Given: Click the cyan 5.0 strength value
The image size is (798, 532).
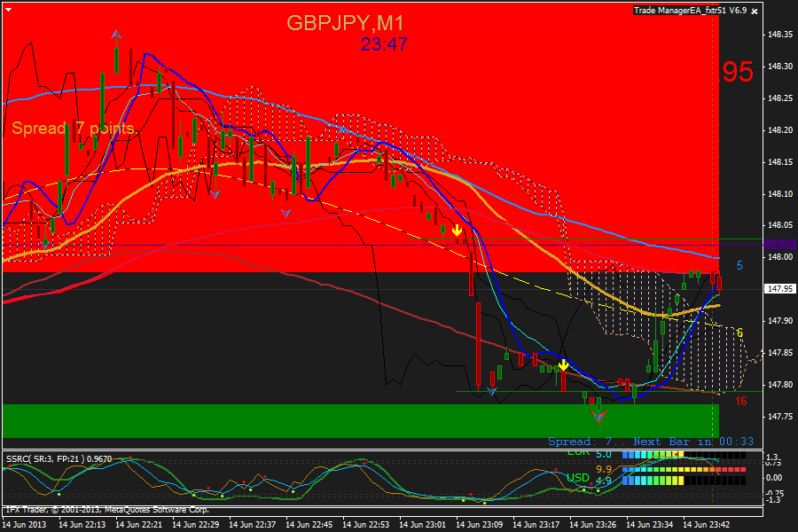Looking at the screenshot, I should coord(603,454).
